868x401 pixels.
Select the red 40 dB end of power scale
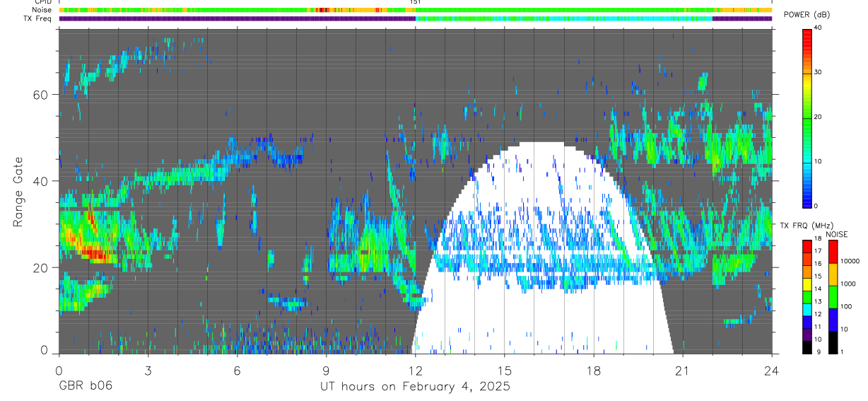[x=807, y=32]
